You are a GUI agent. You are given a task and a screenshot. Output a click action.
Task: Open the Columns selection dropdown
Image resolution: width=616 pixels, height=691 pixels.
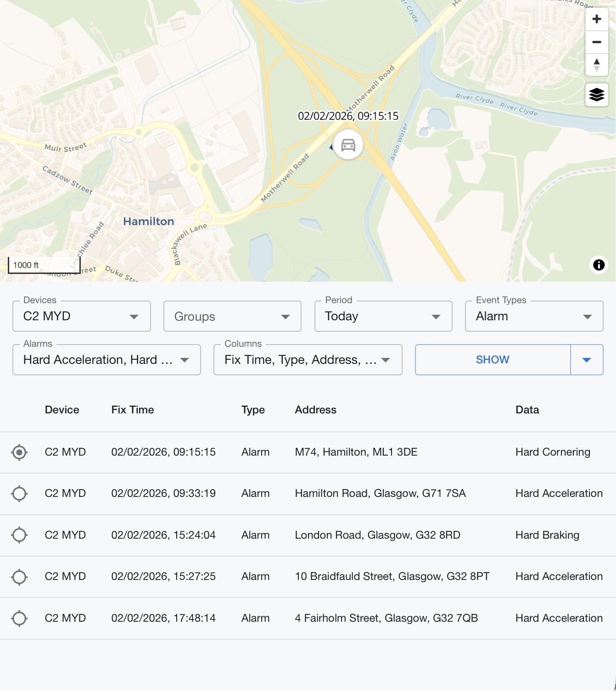pos(308,360)
